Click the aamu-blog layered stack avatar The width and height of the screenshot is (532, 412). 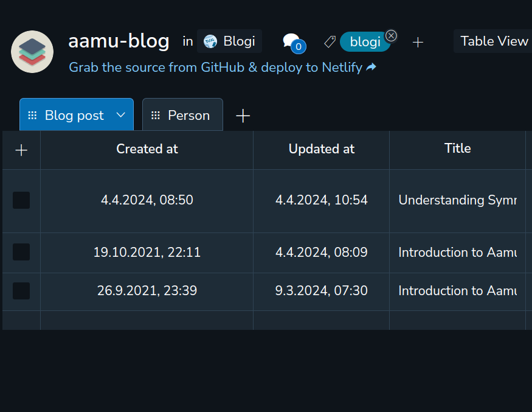(x=32, y=52)
